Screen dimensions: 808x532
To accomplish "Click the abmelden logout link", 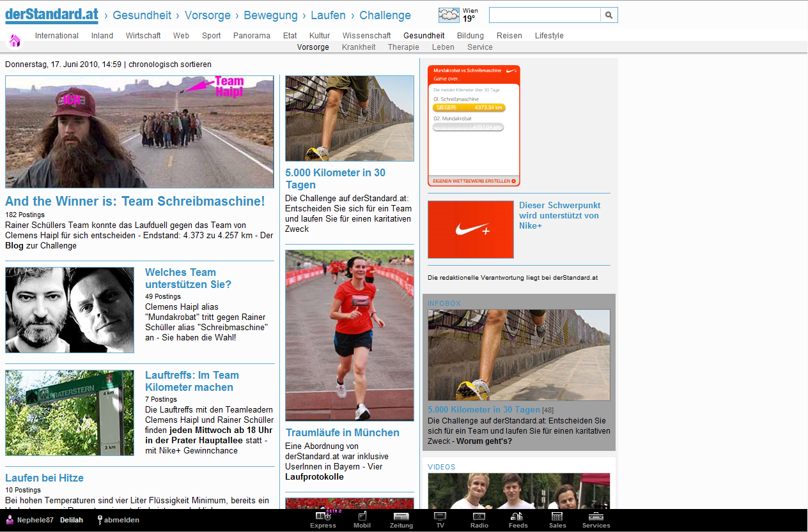I will point(121,520).
